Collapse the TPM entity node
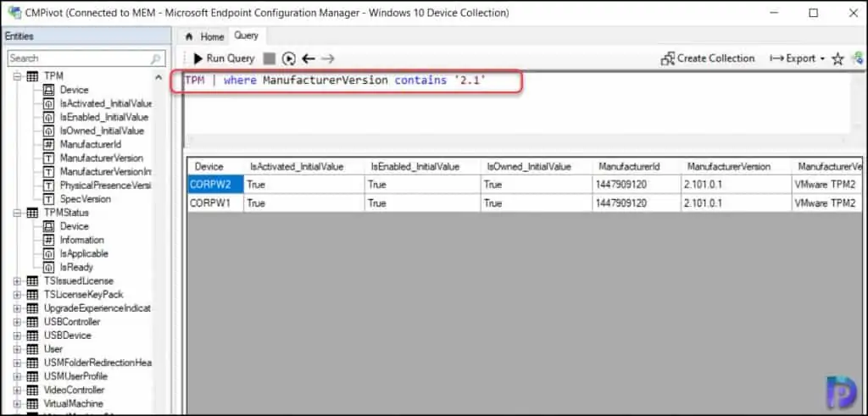Viewport: 868px width, 416px height. [x=17, y=76]
